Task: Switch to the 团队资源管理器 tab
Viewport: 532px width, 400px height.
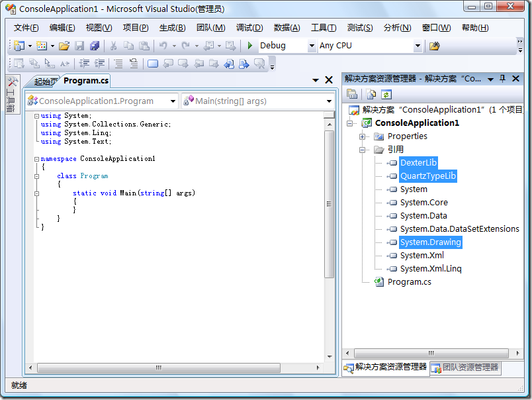Action: tap(466, 368)
